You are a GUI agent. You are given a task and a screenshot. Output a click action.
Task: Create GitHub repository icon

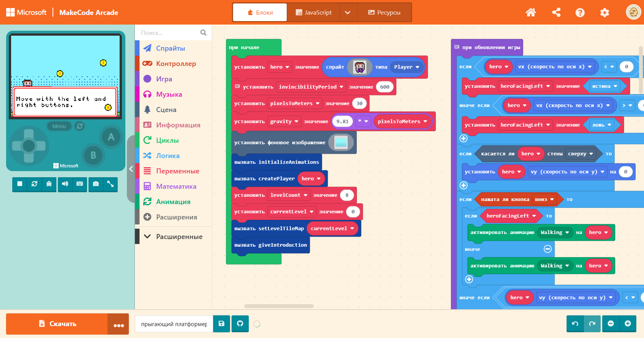pos(240,324)
